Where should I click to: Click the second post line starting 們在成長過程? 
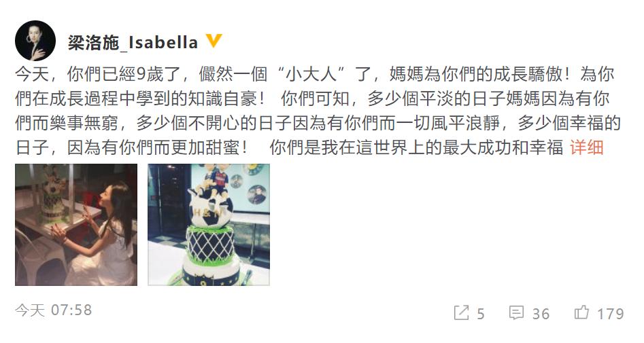click(312, 99)
